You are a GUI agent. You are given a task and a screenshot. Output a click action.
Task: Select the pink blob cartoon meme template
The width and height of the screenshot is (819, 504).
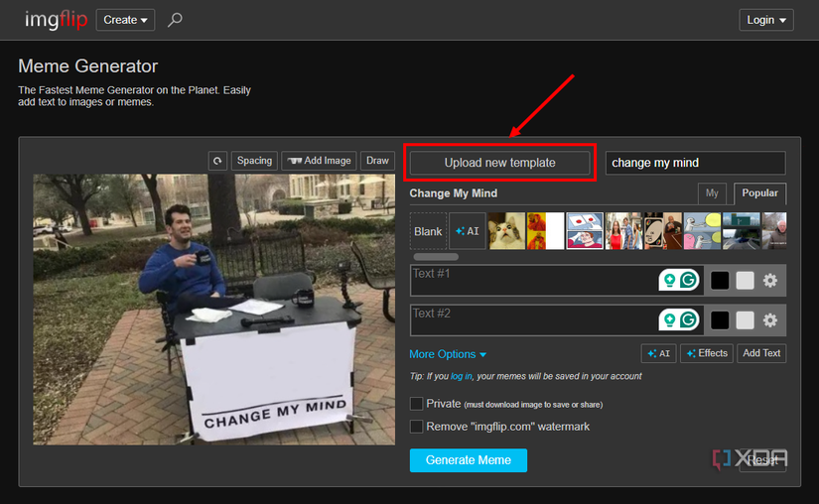pos(702,231)
